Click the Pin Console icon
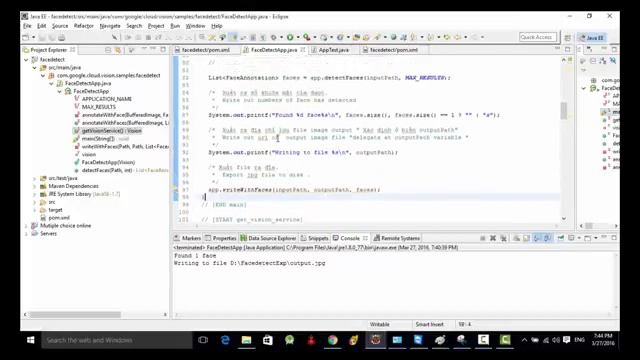Screen dimensions: 640x360 561,238
